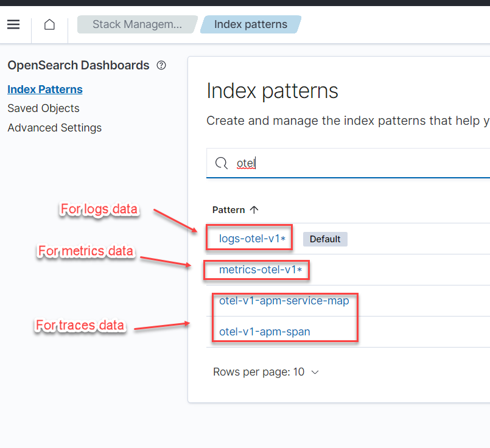Click the Default badge
This screenshot has height=448, width=490.
(325, 239)
